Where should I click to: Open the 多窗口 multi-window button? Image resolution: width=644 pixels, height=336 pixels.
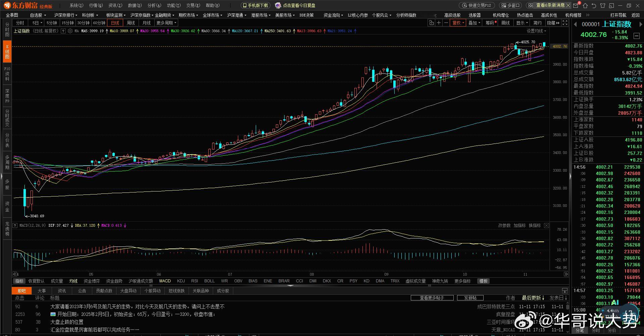pyautogui.click(x=510, y=5)
